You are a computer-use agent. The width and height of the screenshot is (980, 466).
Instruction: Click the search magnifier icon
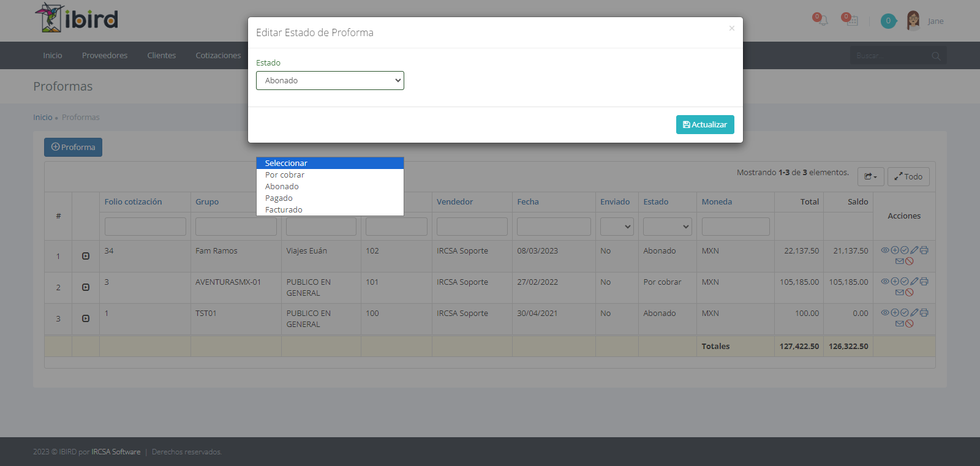(936, 56)
